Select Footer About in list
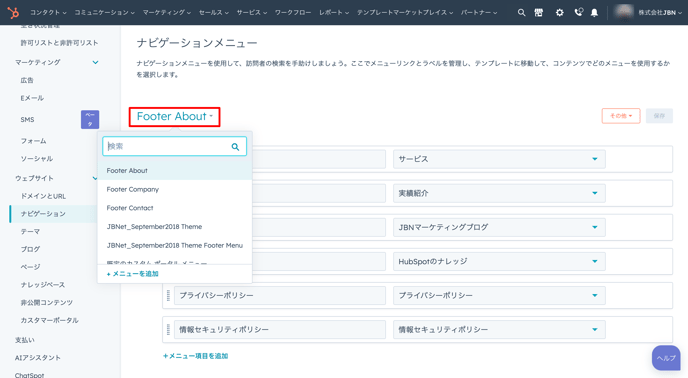Image resolution: width=688 pixels, height=378 pixels. [175, 170]
